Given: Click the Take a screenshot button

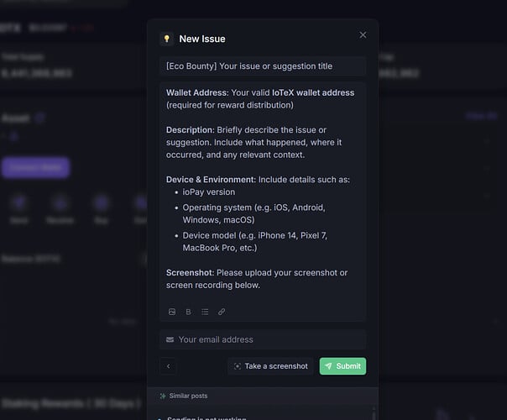Looking at the screenshot, I should (x=270, y=366).
